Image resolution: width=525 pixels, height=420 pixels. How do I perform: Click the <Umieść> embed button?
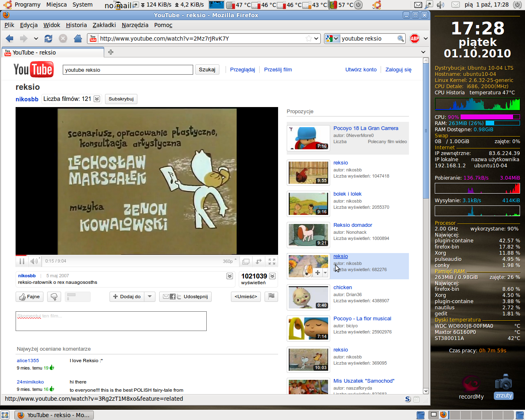coord(246,297)
